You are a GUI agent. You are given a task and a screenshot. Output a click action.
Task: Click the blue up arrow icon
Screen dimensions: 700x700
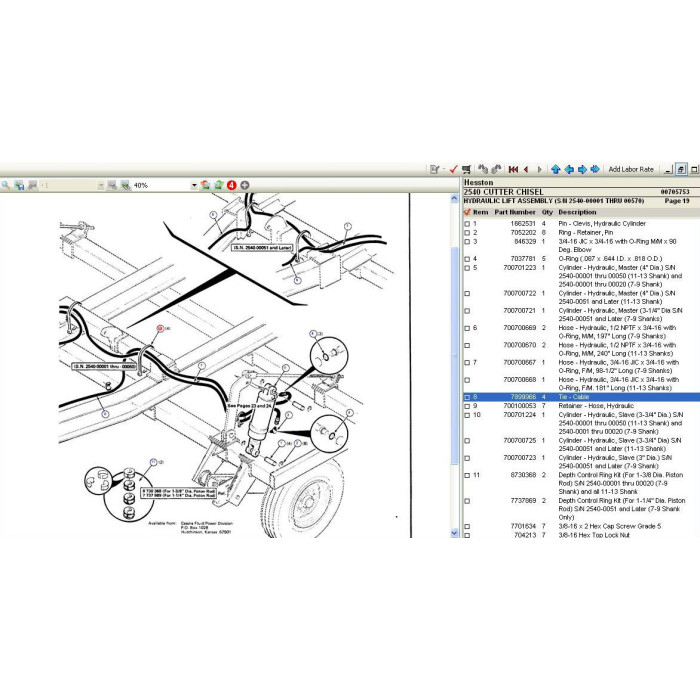tap(555, 169)
